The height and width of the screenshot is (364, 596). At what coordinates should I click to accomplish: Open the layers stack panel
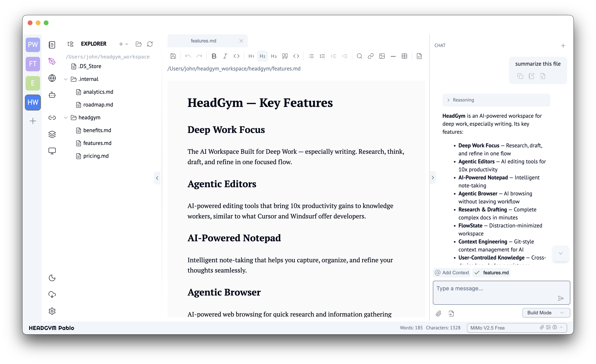[52, 134]
